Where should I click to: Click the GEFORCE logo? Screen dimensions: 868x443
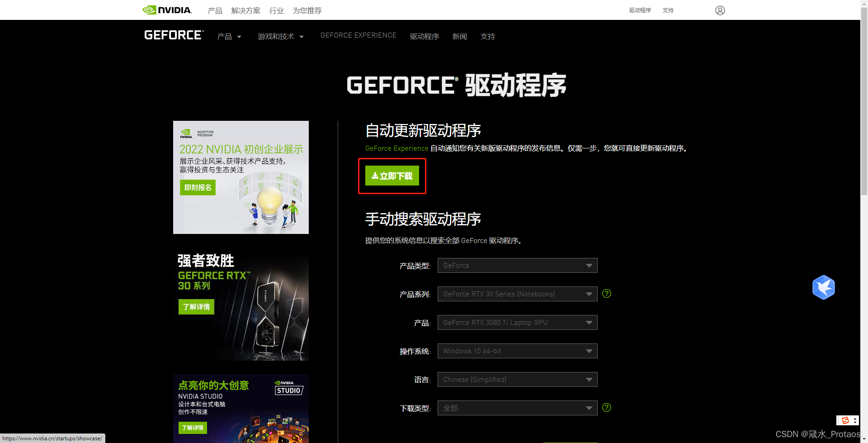(174, 35)
